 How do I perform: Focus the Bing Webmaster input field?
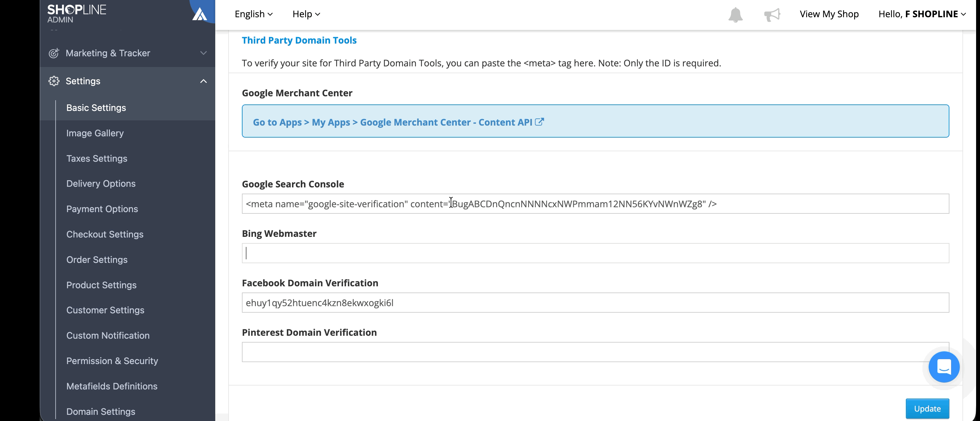(595, 253)
